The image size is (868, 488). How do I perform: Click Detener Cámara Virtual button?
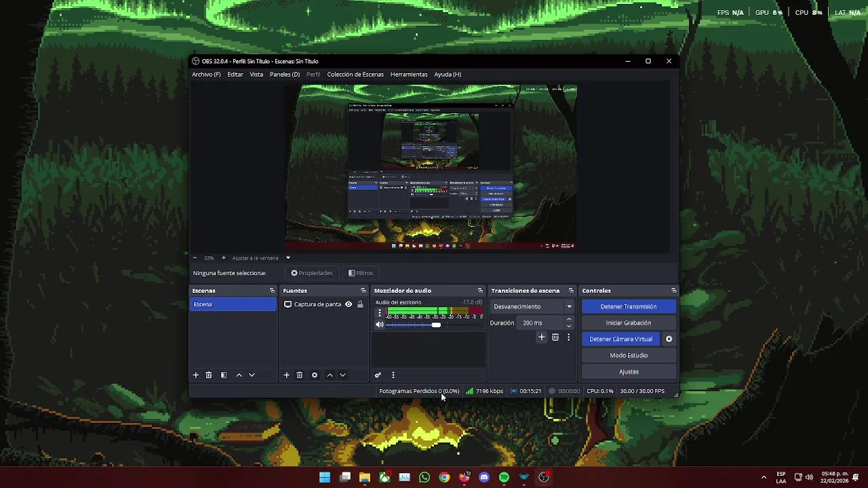click(x=621, y=339)
